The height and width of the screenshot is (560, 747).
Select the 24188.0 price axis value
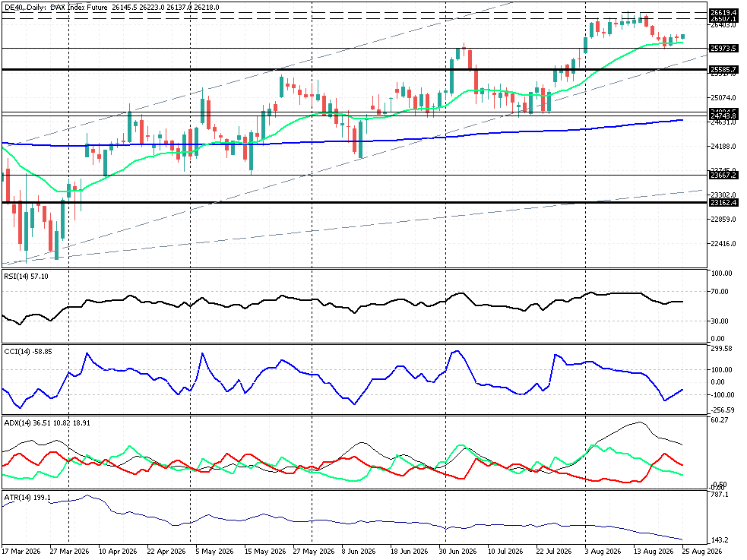pos(723,146)
